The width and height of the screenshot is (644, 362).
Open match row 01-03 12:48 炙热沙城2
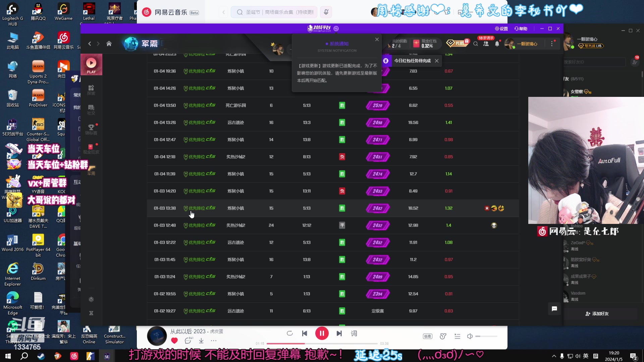333,225
